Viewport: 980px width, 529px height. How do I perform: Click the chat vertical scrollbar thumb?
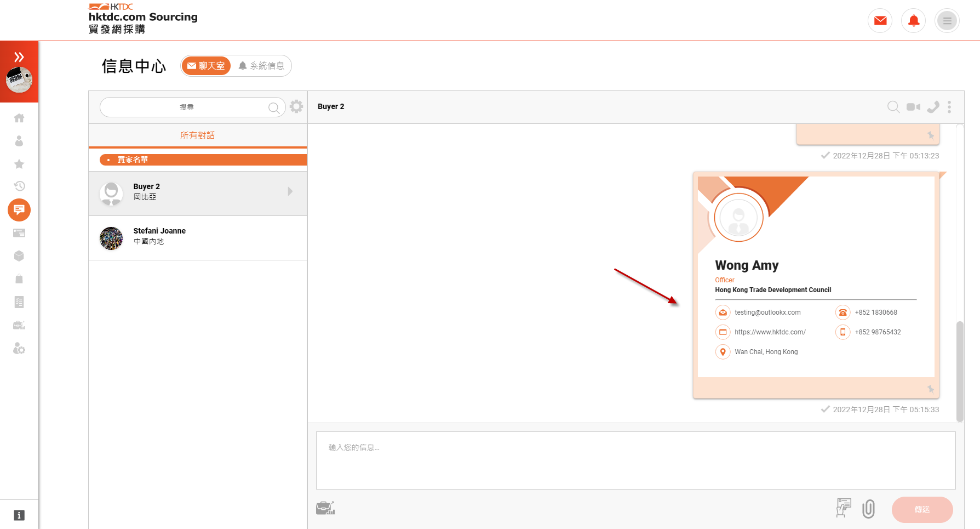pos(960,371)
